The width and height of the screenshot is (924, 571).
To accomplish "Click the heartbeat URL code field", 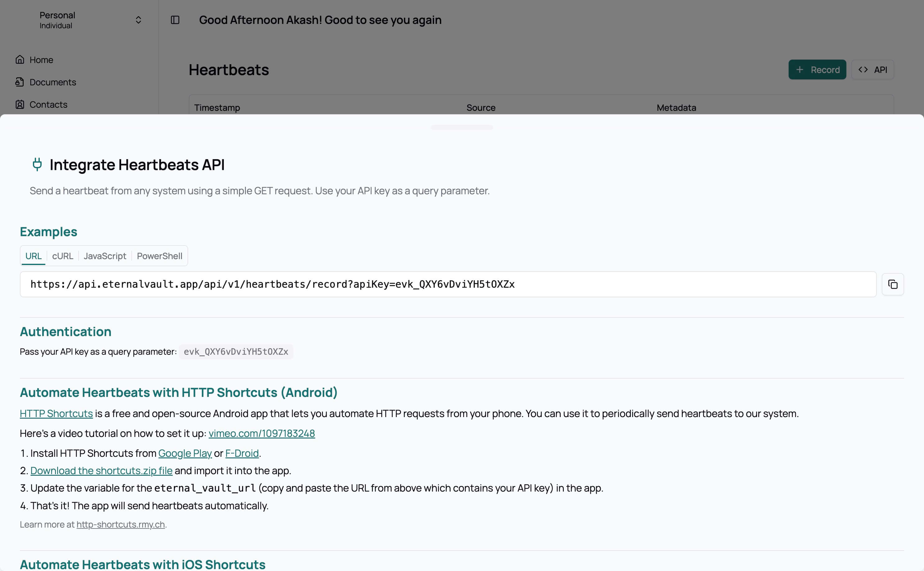I will pyautogui.click(x=448, y=284).
